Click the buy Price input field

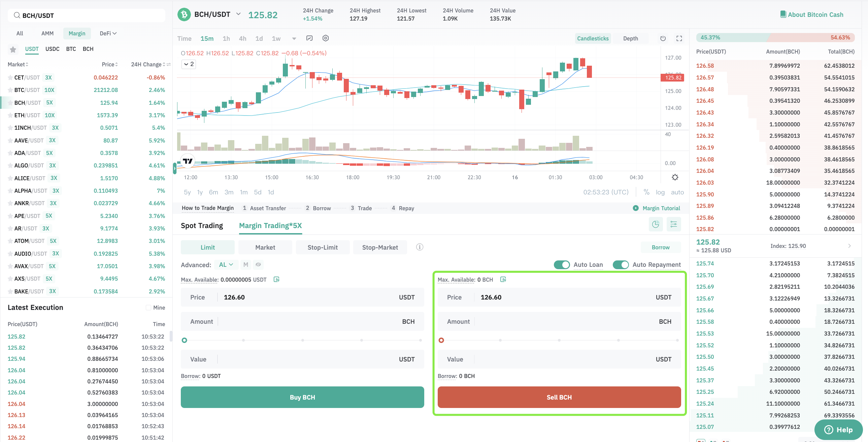[x=302, y=297]
